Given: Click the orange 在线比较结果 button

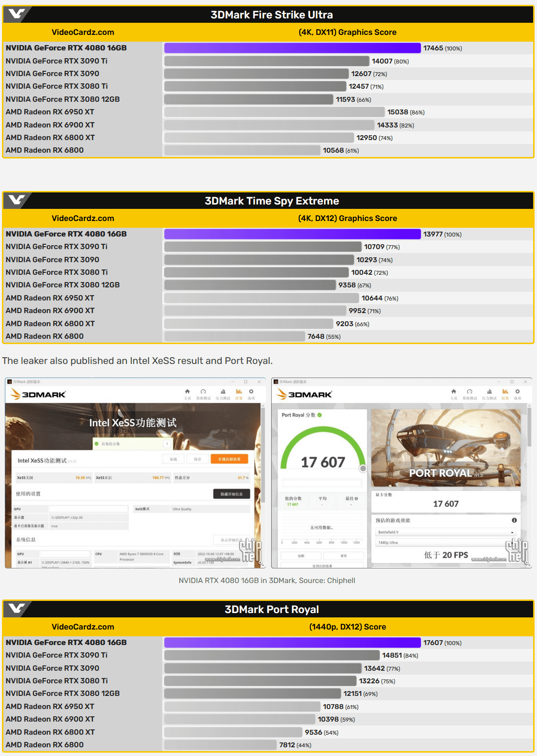Looking at the screenshot, I should tap(230, 459).
